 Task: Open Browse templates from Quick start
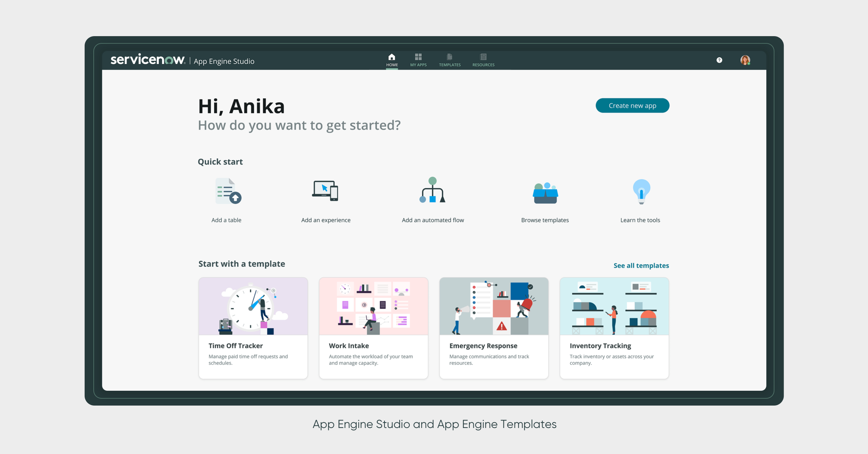tap(545, 192)
